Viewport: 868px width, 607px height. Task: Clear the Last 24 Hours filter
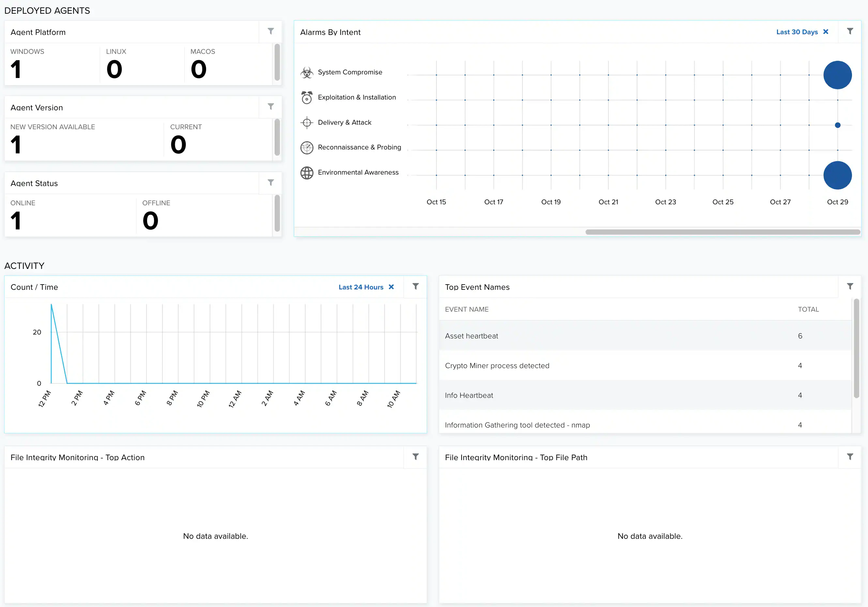pyautogui.click(x=391, y=287)
